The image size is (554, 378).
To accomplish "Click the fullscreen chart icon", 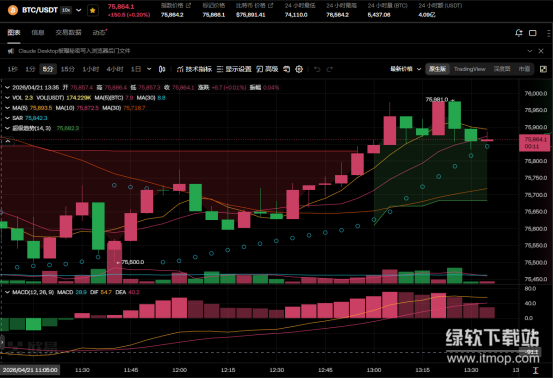I will (543, 69).
